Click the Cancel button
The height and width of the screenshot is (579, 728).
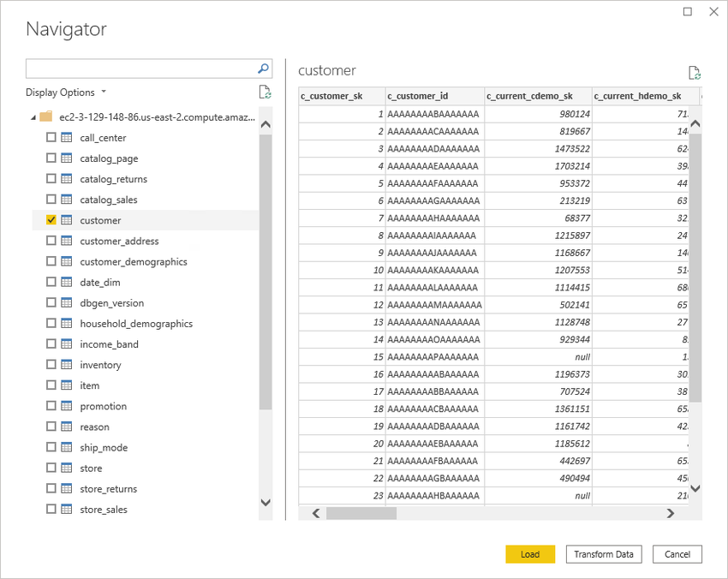coord(677,554)
